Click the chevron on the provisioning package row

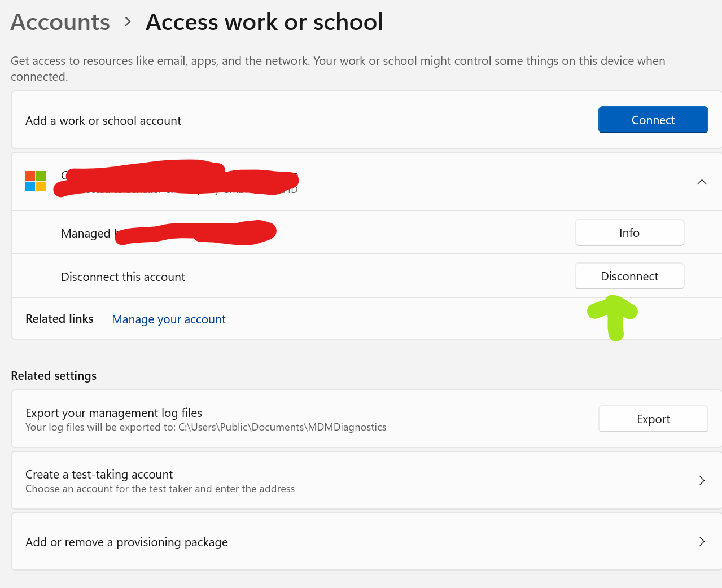702,541
